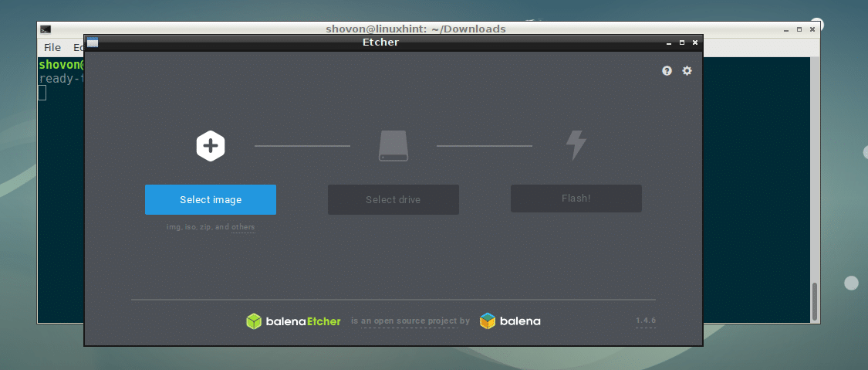868x370 pixels.
Task: Click the drive icon in Etcher
Action: pyautogui.click(x=393, y=146)
